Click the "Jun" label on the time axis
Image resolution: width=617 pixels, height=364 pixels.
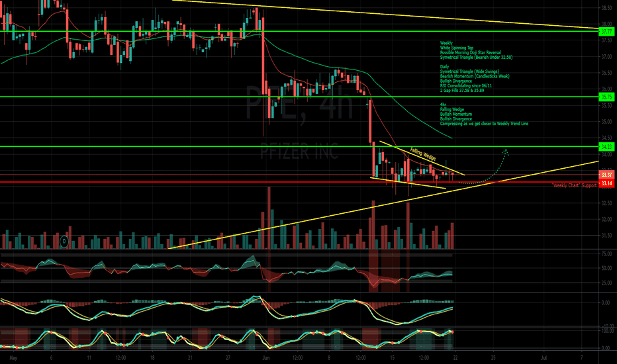click(266, 358)
